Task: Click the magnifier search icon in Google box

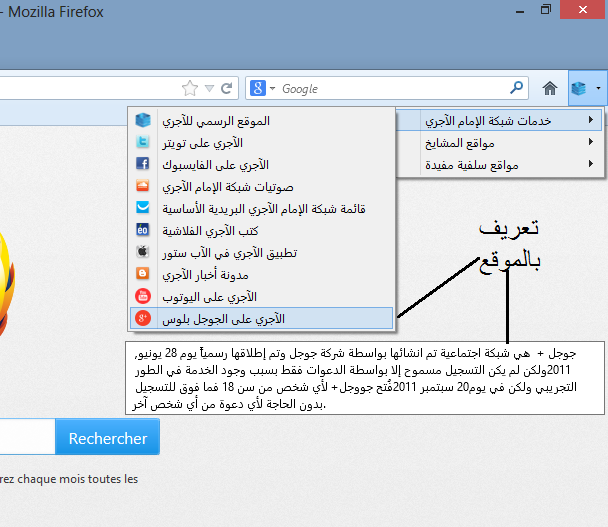Action: coord(516,88)
